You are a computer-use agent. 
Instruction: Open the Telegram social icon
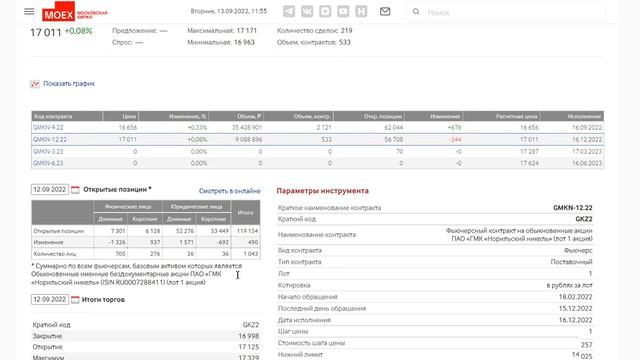point(289,11)
